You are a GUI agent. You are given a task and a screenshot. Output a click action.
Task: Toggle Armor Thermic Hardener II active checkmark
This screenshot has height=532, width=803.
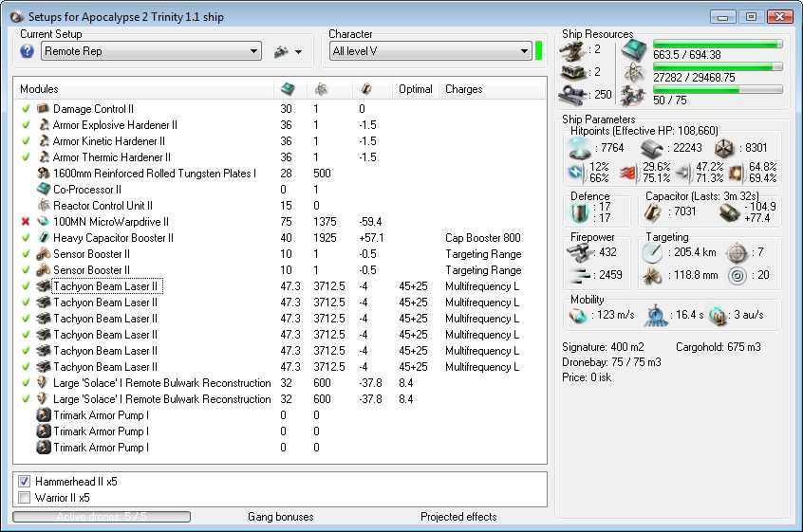(26, 157)
